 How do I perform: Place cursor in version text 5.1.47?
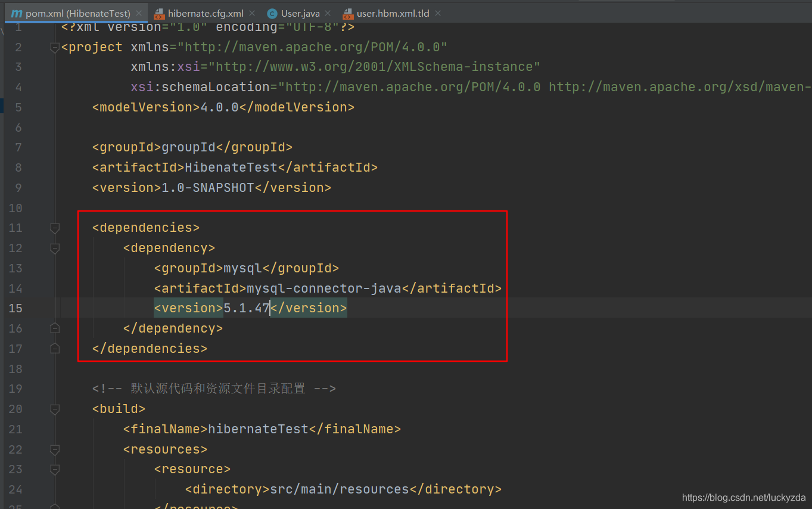click(x=247, y=308)
